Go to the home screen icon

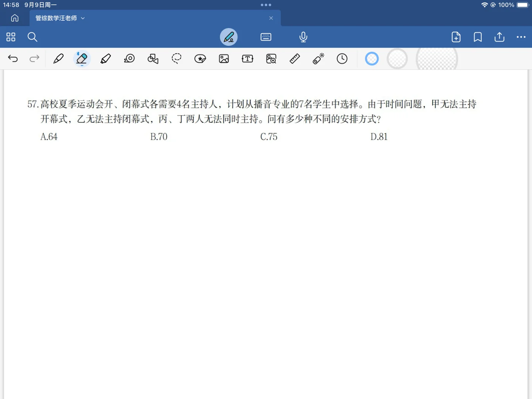[15, 18]
